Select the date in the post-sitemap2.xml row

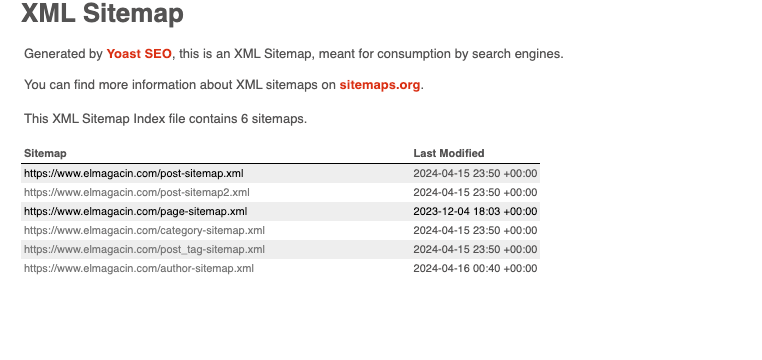(475, 192)
